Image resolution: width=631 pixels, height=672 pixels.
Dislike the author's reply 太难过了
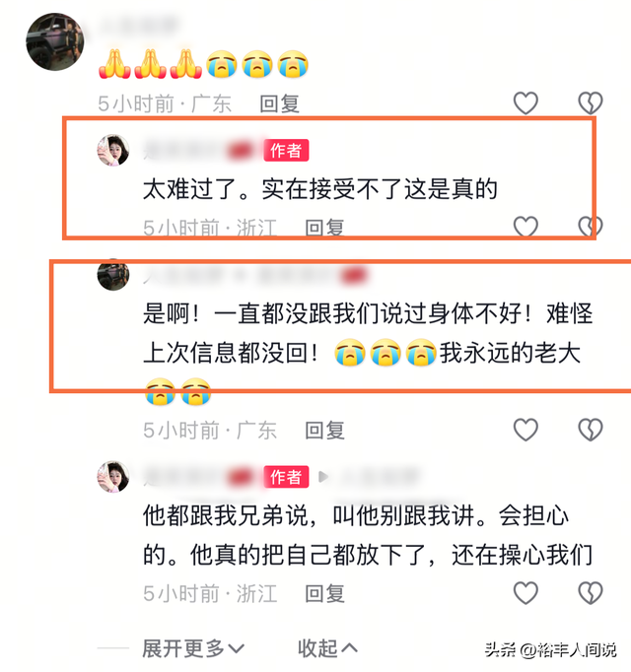tap(591, 227)
